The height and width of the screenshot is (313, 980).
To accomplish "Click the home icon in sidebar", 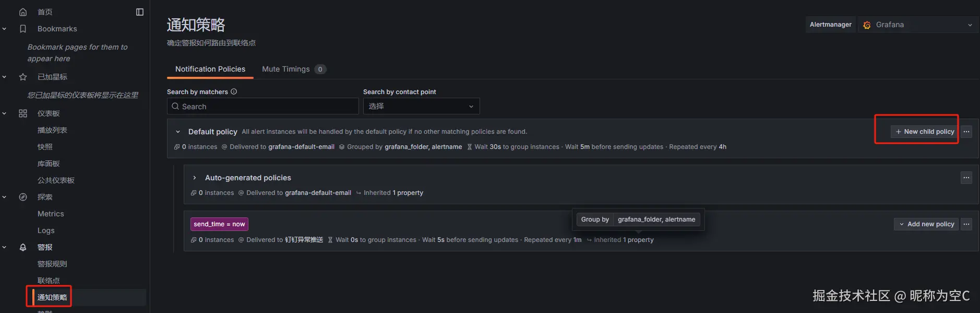I will click(x=23, y=12).
